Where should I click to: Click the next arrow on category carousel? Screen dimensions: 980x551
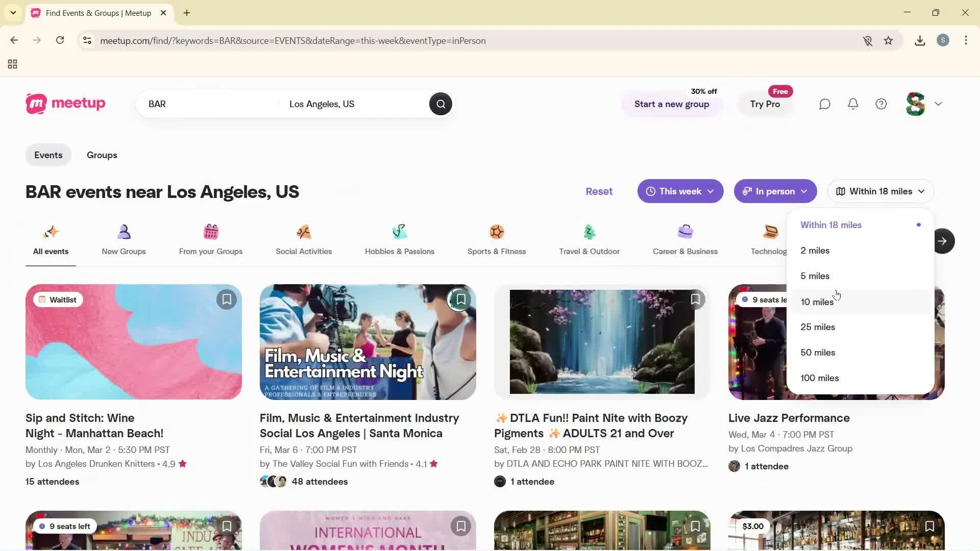943,240
